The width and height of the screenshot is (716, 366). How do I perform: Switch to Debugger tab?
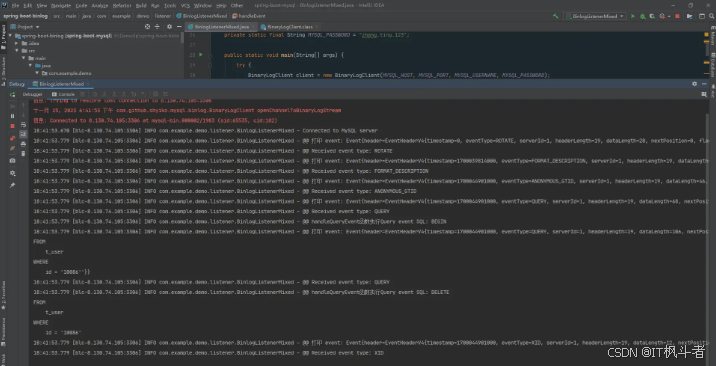coord(32,94)
